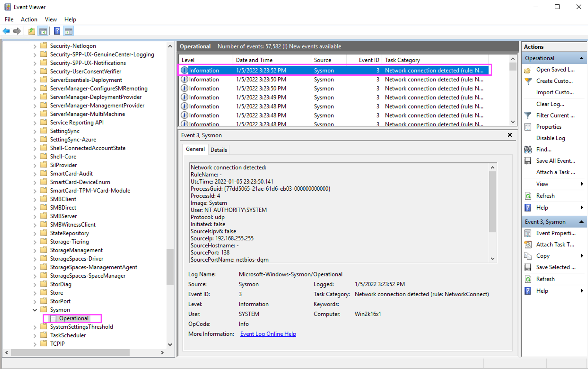Click the Show/Hide Console Tree icon
The image size is (588, 369).
pyautogui.click(x=43, y=31)
